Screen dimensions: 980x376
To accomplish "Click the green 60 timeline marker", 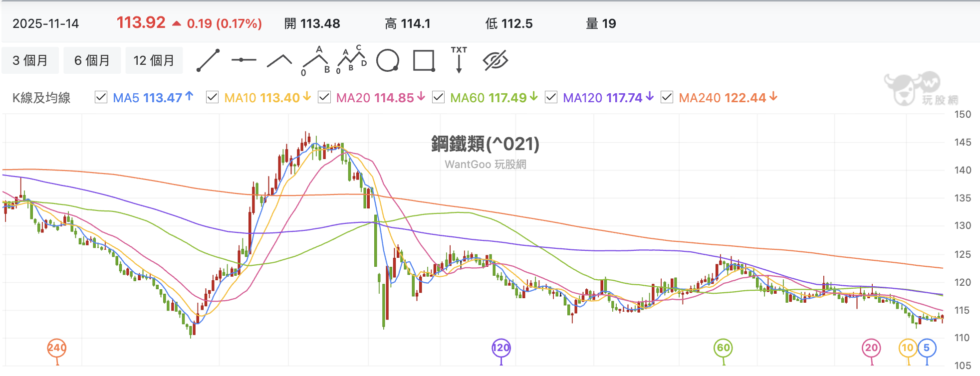I will point(723,348).
